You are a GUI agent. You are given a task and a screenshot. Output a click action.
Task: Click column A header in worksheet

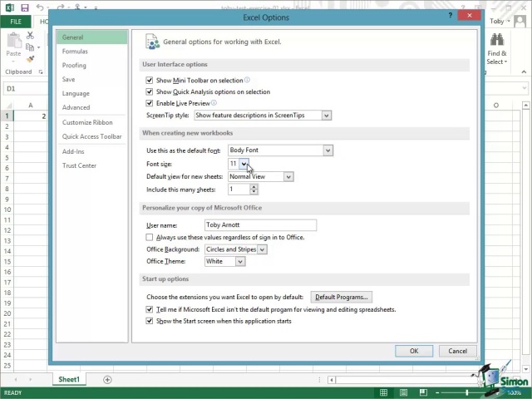pyautogui.click(x=30, y=106)
